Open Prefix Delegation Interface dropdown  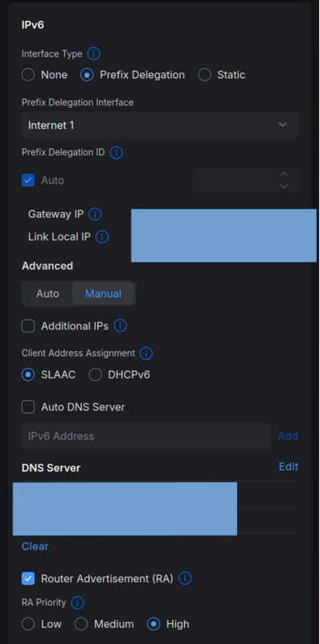click(160, 125)
